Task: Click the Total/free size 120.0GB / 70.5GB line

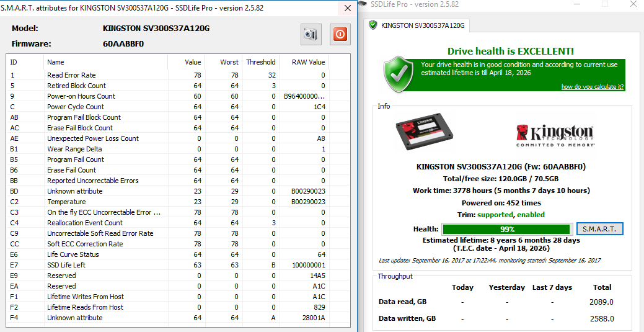Action: click(x=501, y=179)
